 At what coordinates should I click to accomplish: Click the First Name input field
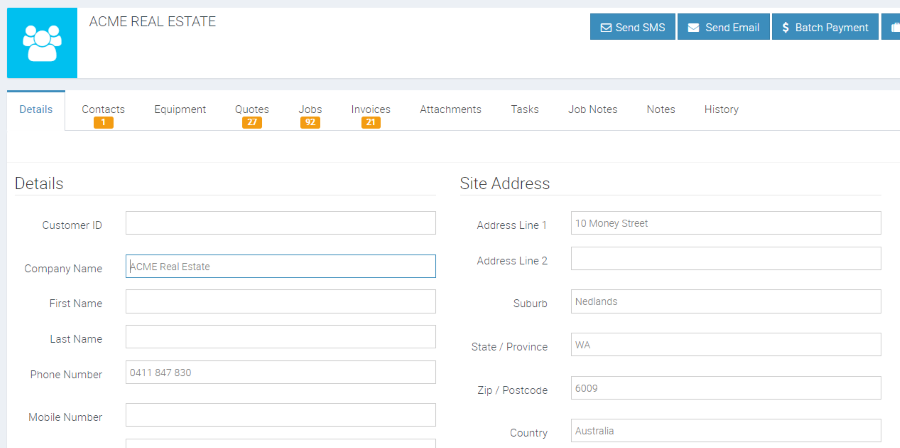pyautogui.click(x=281, y=301)
